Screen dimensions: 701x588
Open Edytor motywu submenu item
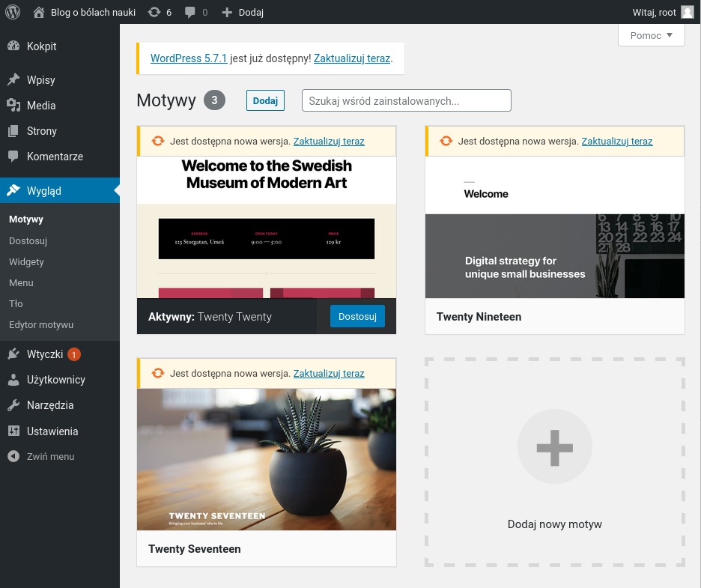click(41, 324)
